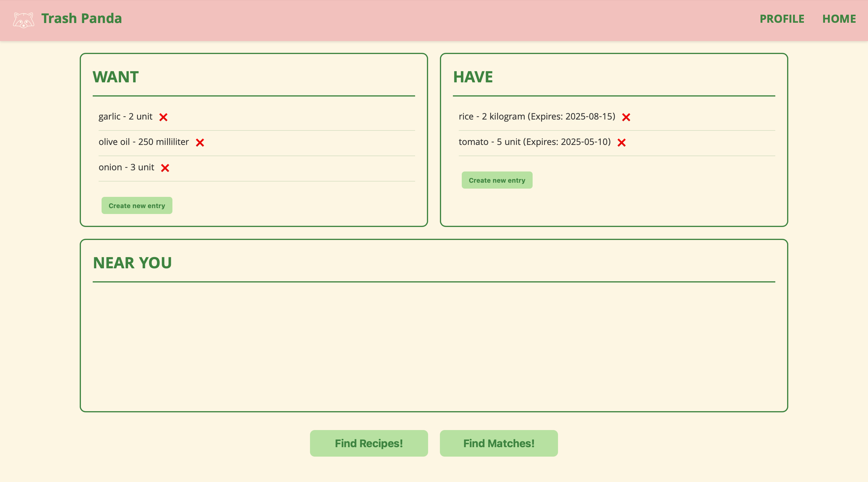Select the rice 2 kilogram item
Image resolution: width=868 pixels, height=482 pixels.
pos(537,117)
